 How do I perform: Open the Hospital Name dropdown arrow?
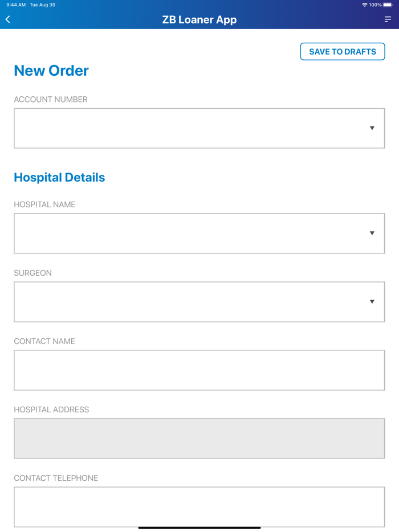372,233
